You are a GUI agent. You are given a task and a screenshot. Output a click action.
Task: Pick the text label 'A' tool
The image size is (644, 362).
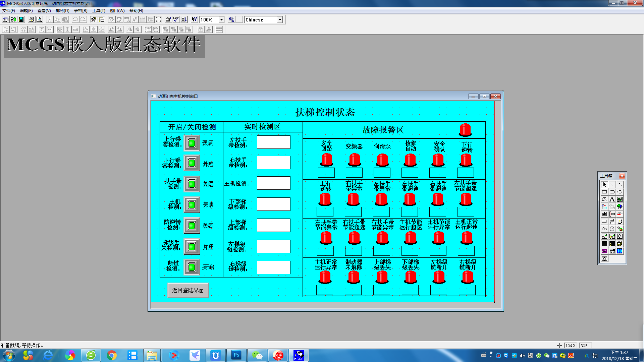click(612, 199)
